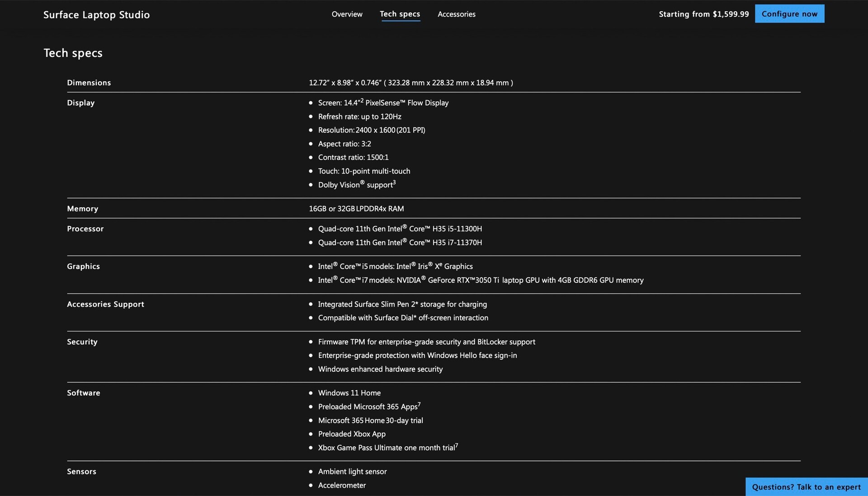Click the Processor section label

coord(85,229)
